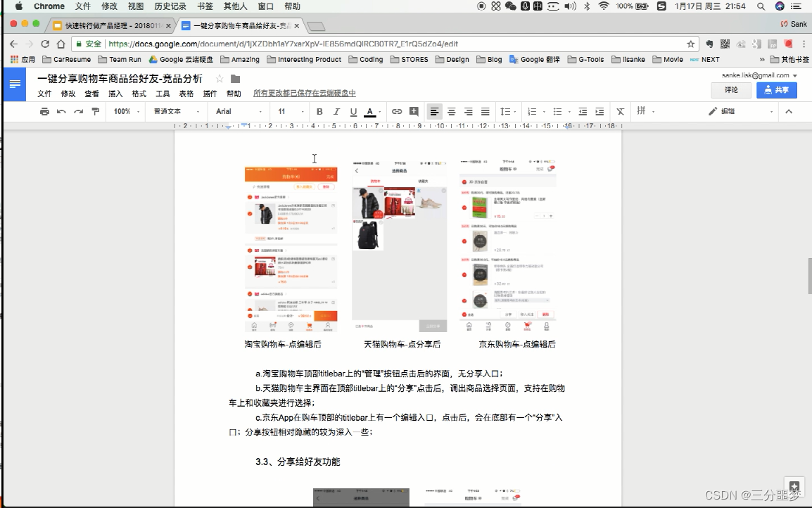Open the Docs home hamburger icon
This screenshot has height=508, width=812.
click(15, 84)
